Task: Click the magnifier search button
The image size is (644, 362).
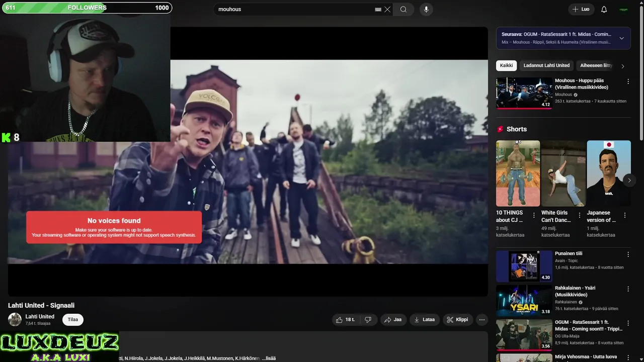Action: (404, 9)
